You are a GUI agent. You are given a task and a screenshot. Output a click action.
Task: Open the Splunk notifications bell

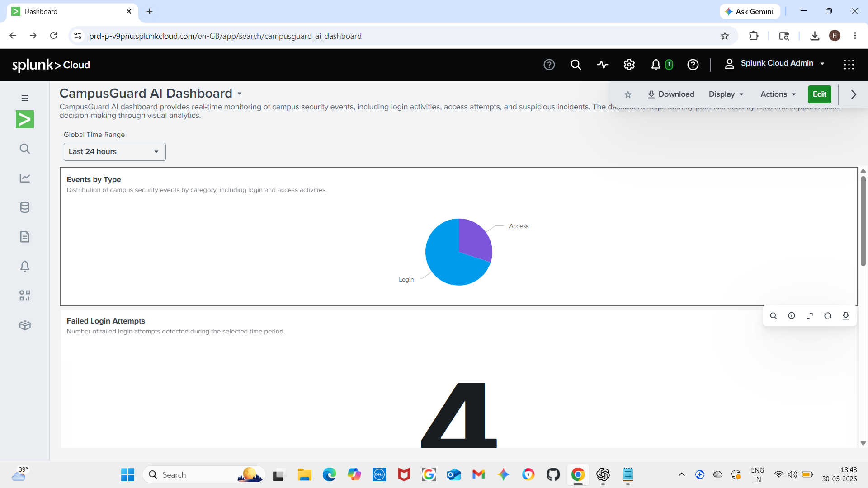[x=656, y=65]
